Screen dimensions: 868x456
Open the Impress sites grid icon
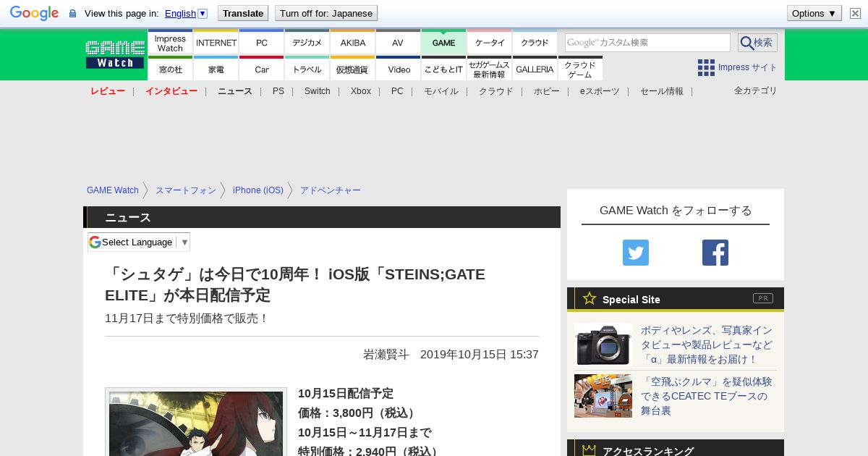click(706, 67)
